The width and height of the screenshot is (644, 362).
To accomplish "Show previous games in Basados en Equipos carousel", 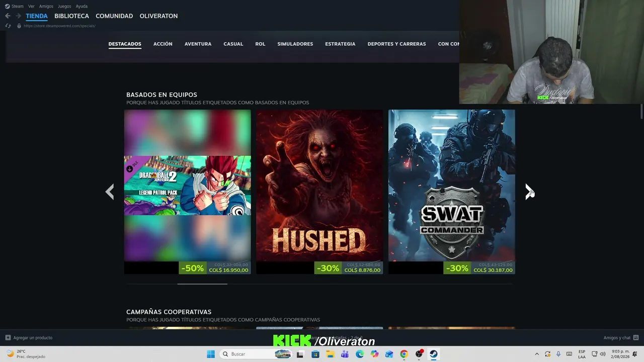I will coord(110,192).
